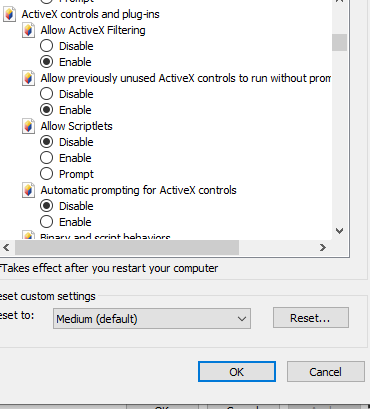Click the Reset... button
Screen dimensions: 370x409
(311, 318)
